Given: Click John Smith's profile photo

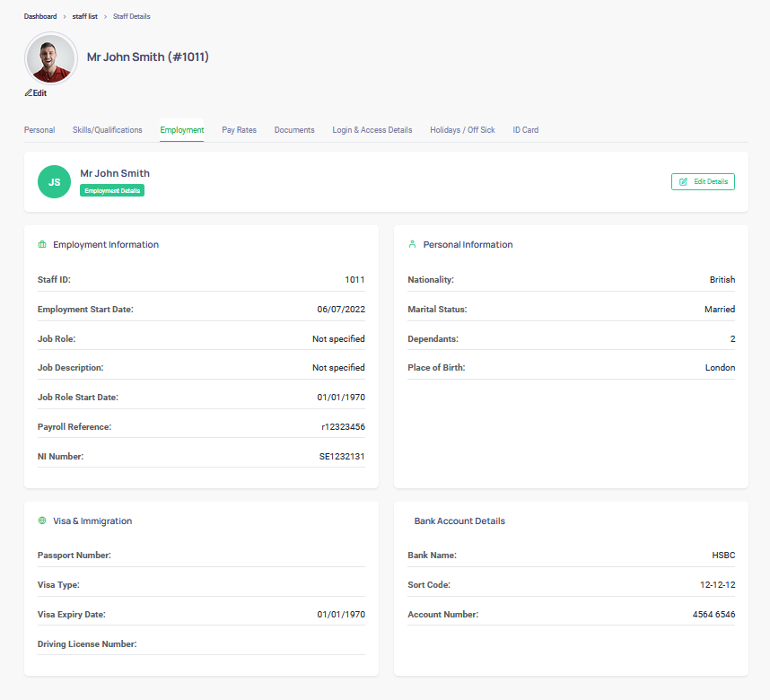Looking at the screenshot, I should pos(51,57).
